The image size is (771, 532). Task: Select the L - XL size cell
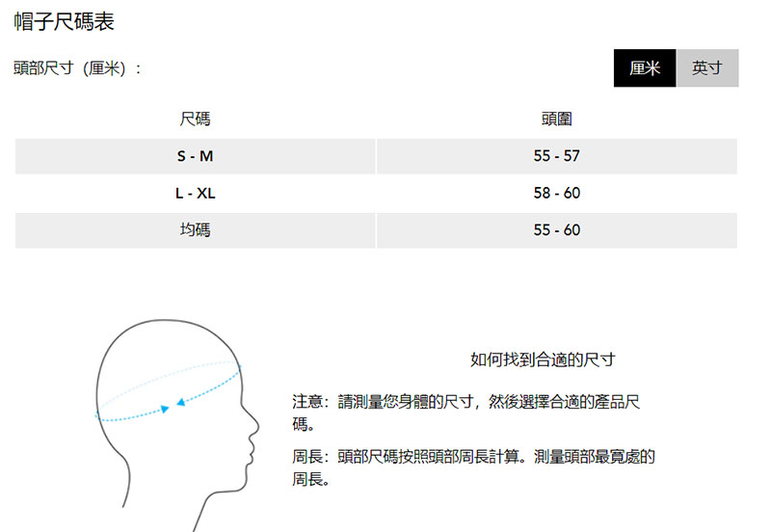pos(195,193)
